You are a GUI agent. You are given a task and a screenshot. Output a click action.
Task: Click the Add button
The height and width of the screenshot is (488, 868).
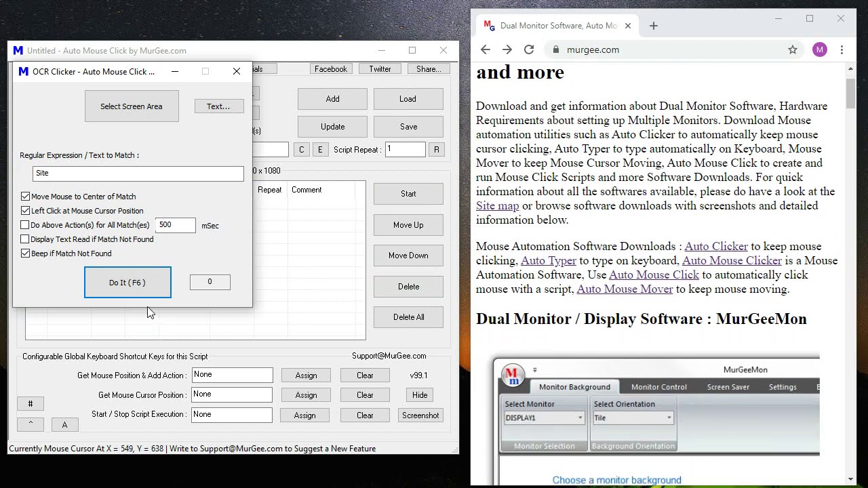[332, 99]
